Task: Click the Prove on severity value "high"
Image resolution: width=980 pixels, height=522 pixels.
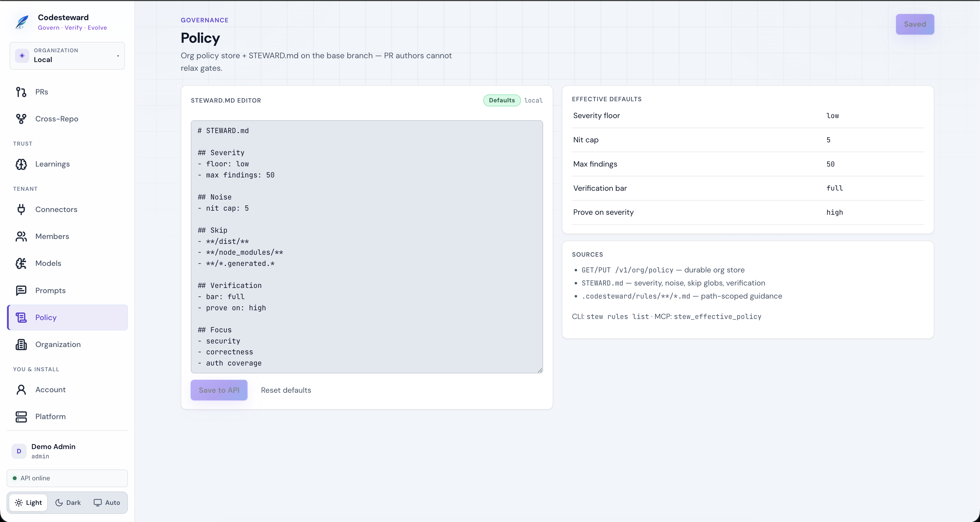Action: click(835, 212)
